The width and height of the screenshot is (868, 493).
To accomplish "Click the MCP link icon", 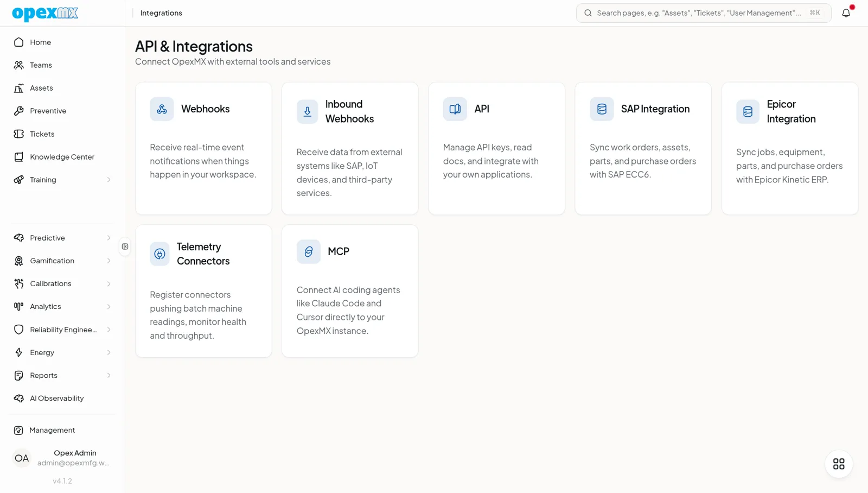I will (x=308, y=251).
